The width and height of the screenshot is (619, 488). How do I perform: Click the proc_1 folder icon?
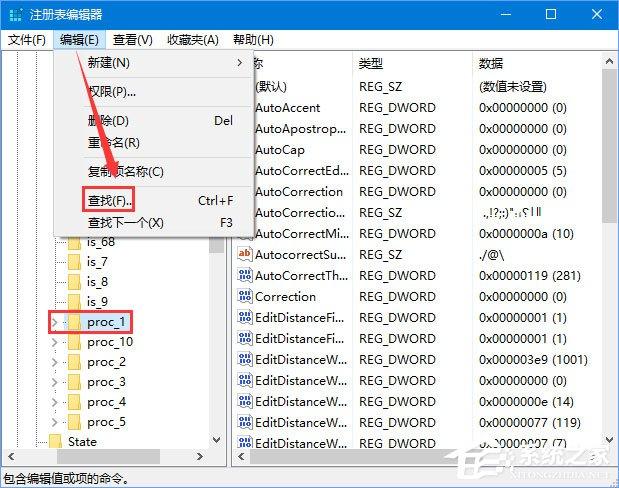(74, 322)
